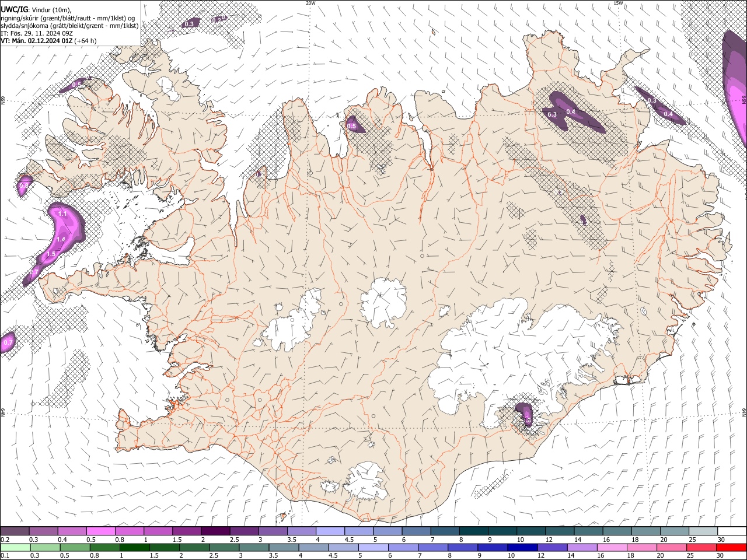Click the dark purple 2–2.5 swatch on the upper scale

click(x=215, y=531)
